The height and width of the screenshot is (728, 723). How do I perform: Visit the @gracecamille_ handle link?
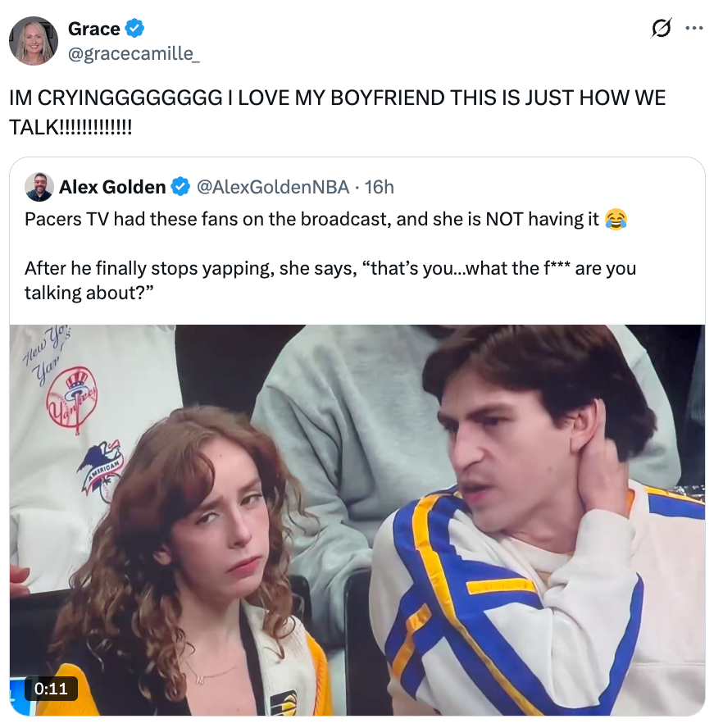pos(134,54)
